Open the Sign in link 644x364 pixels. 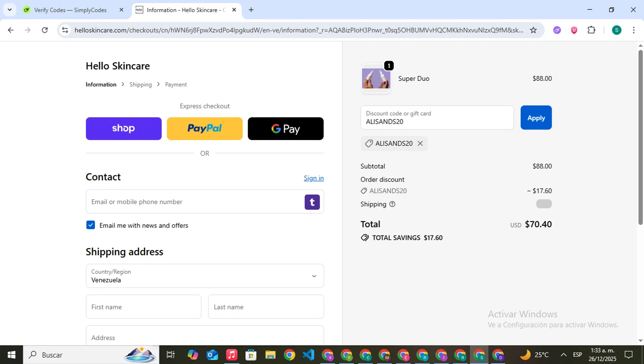(314, 178)
